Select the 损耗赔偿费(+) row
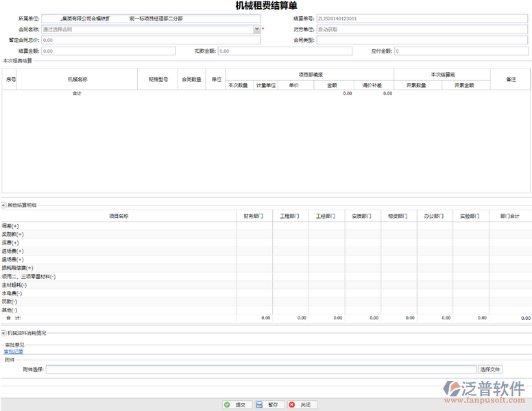The width and height of the screenshot is (532, 411). click(x=266, y=268)
